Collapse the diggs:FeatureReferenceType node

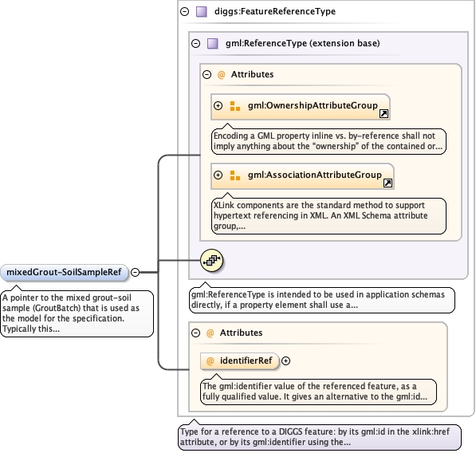point(184,11)
